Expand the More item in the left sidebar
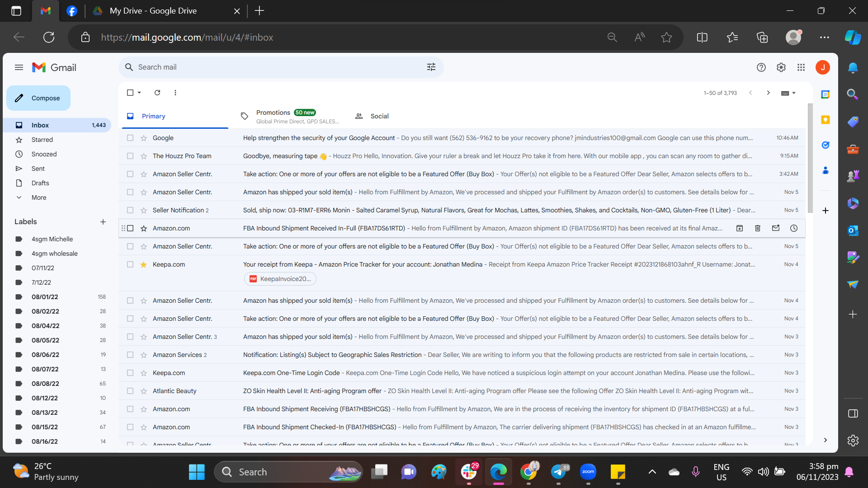 [x=39, y=197]
